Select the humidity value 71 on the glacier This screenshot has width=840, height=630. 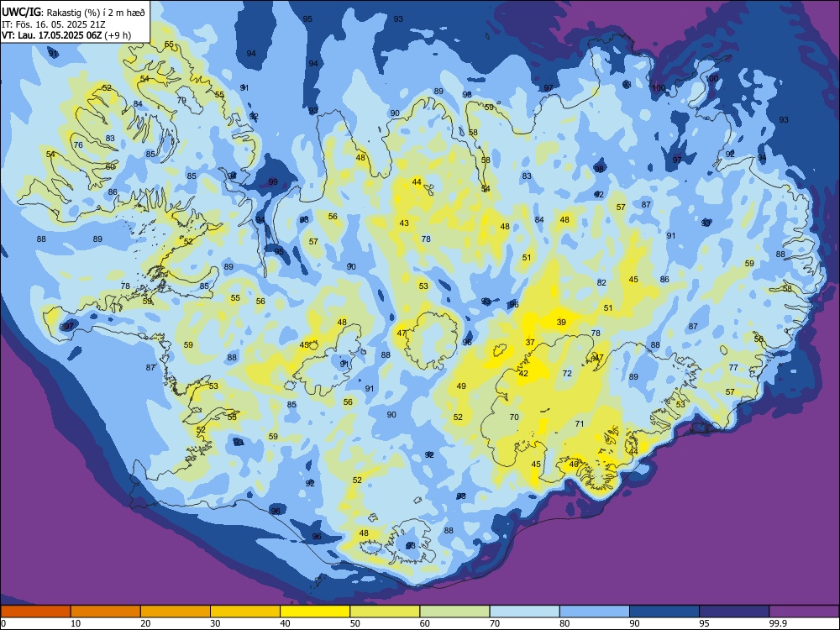click(579, 423)
